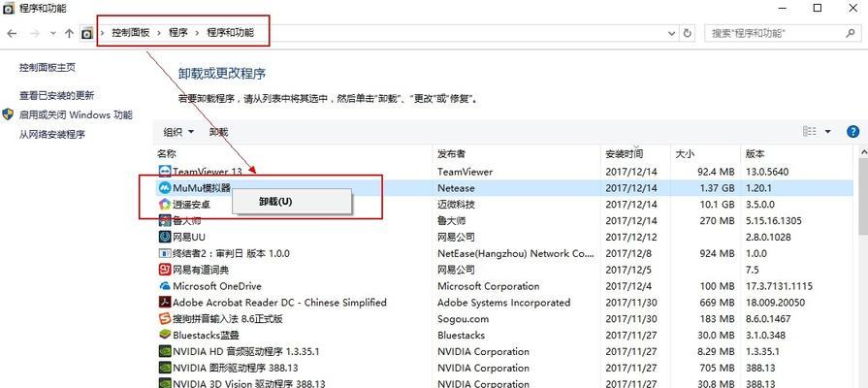868x388 pixels.
Task: Open 启用或关闭 Windows 功能 link
Action: point(76,115)
